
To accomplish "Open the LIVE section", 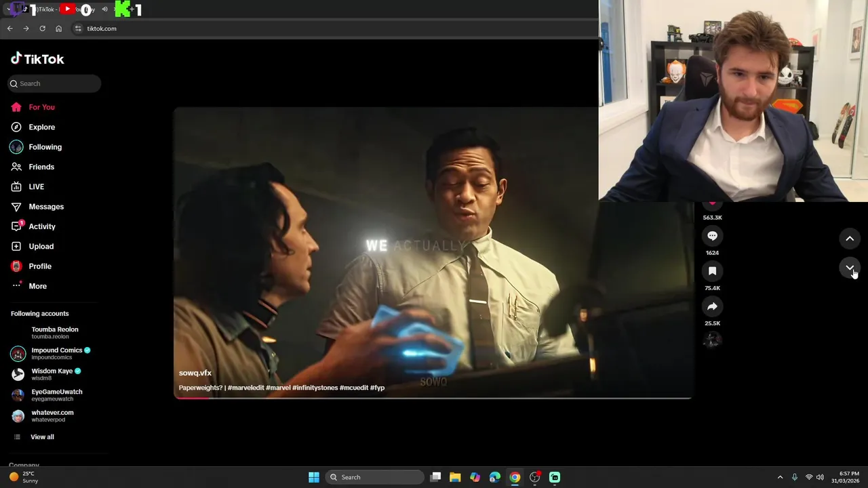I will tap(27, 186).
